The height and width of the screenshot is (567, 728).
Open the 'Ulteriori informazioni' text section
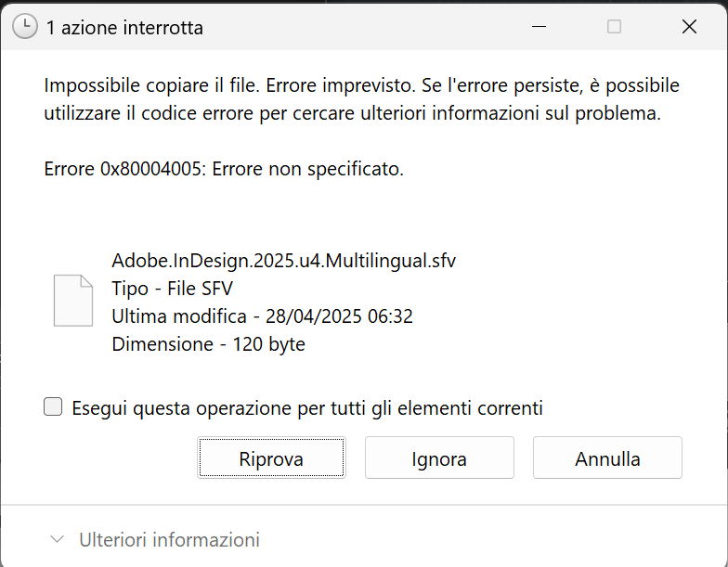click(169, 540)
